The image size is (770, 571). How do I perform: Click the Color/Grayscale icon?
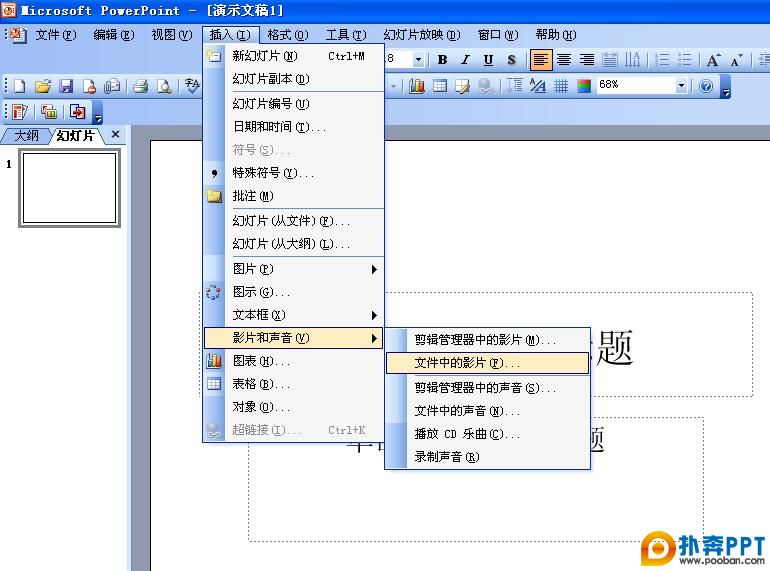[x=584, y=86]
